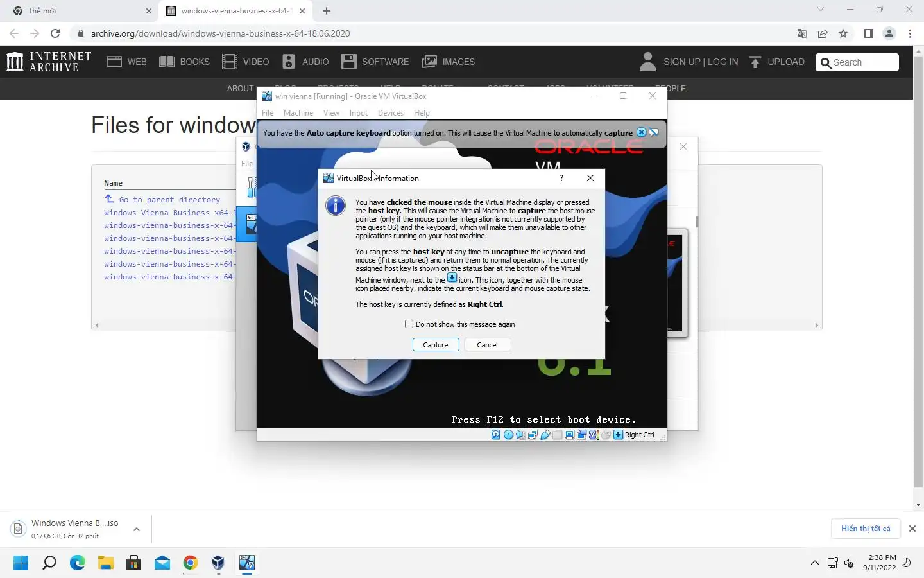Open the File menu in VM window
924x578 pixels.
(x=268, y=113)
